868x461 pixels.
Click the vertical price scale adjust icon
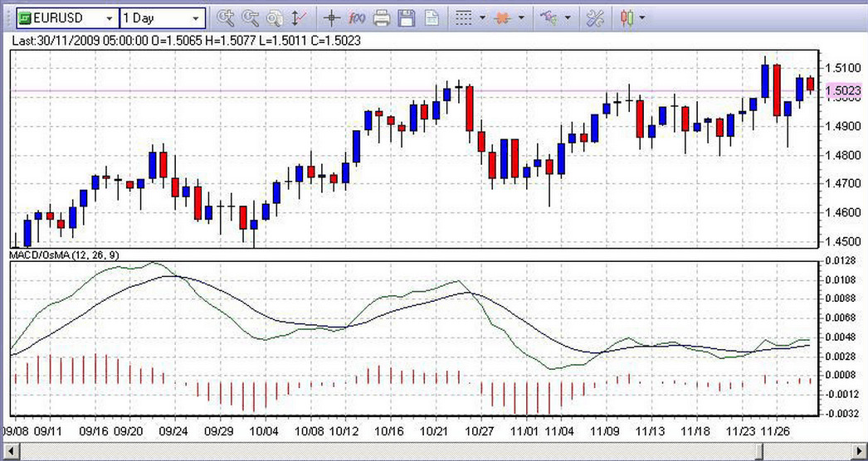[300, 17]
